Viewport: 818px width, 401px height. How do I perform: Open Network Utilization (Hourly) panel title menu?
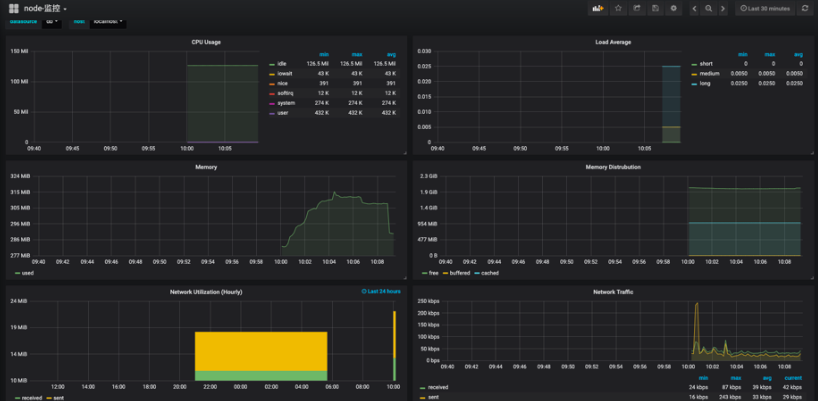pos(206,292)
